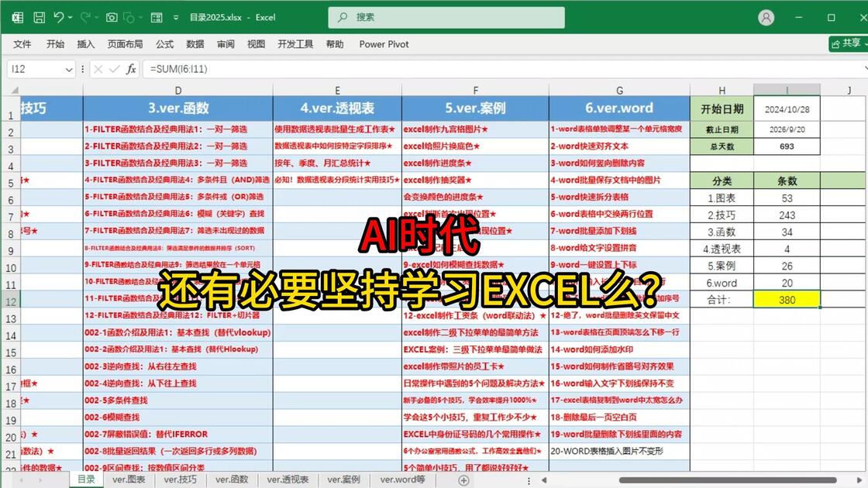Click total days value 693

[787, 146]
